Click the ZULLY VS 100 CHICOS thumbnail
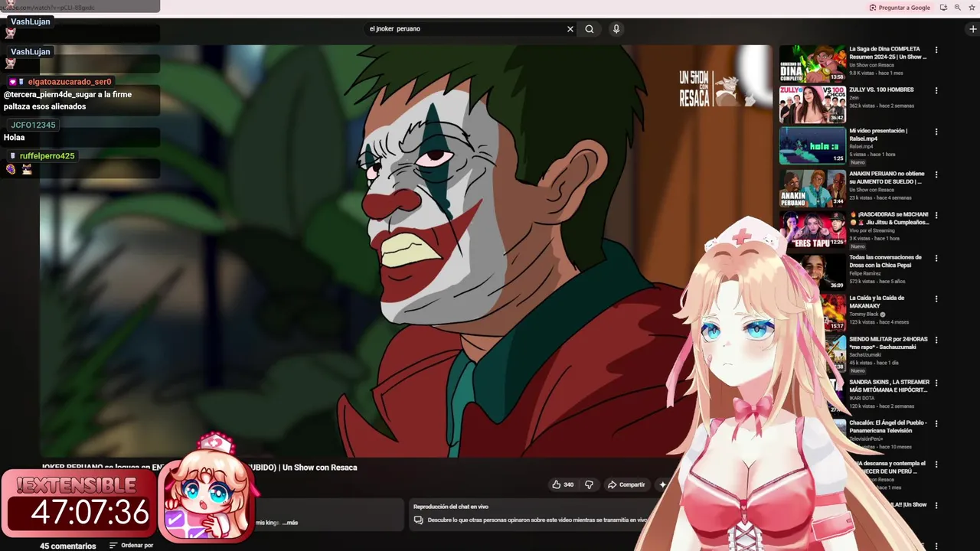Screen dimensions: 980x551 click(x=812, y=104)
